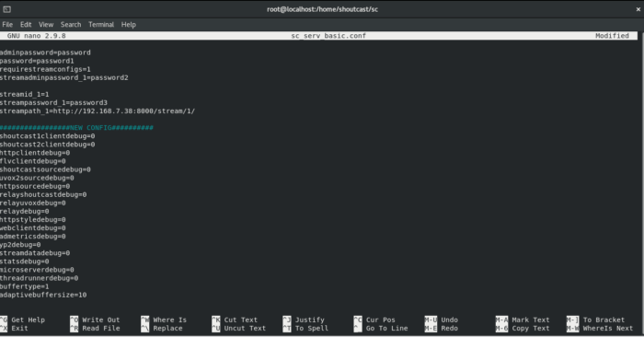Click the password=password1 line
This screenshot has height=337, width=644.
click(37, 61)
